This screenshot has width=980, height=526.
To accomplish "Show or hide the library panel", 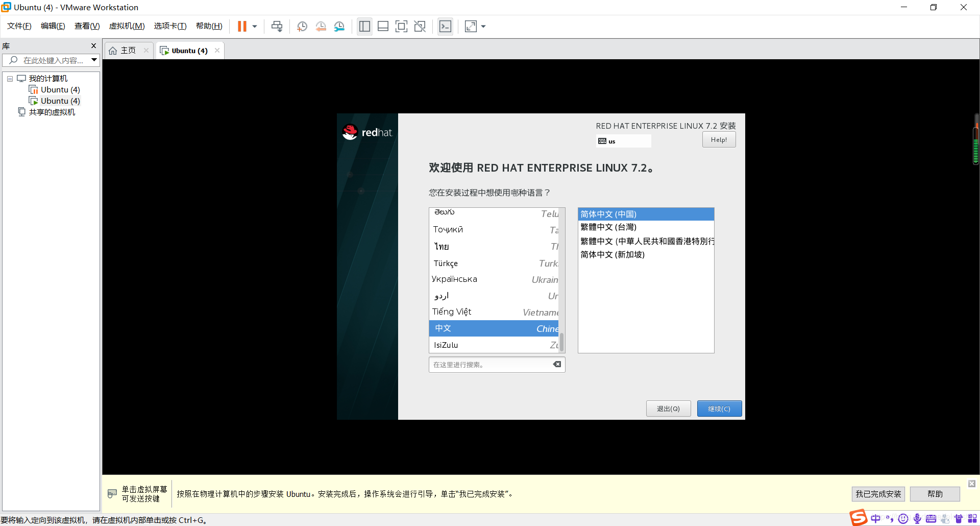I will click(364, 26).
